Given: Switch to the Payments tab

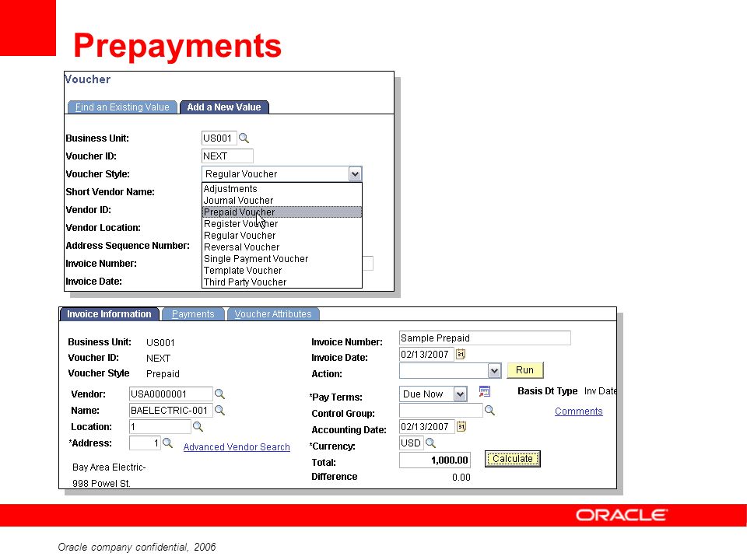Looking at the screenshot, I should point(193,314).
